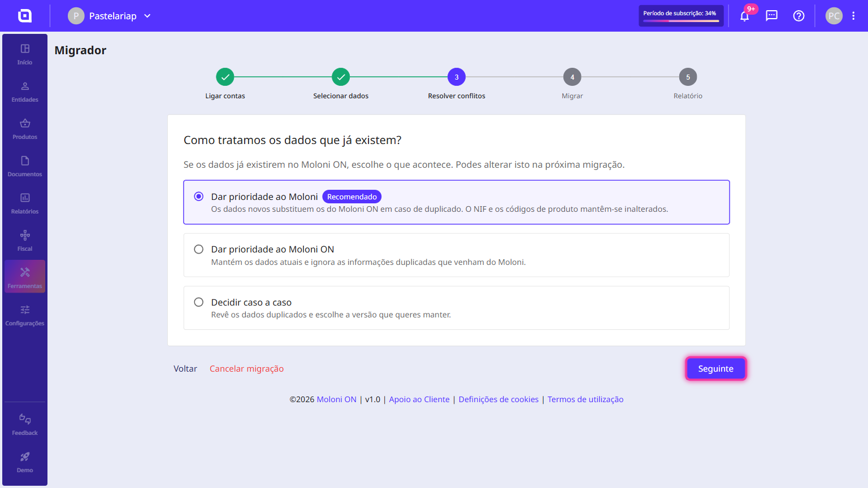
Task: Click the Recomendado badge
Action: (x=352, y=197)
